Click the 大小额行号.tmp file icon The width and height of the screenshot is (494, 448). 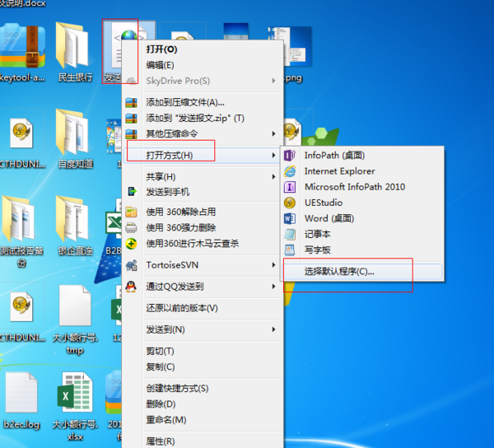click(x=74, y=310)
